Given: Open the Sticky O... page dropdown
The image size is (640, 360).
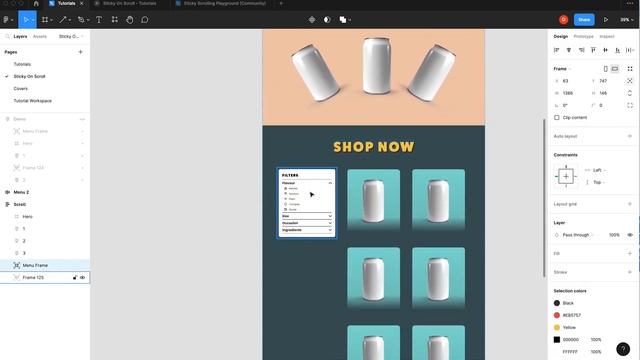Looking at the screenshot, I should (71, 36).
